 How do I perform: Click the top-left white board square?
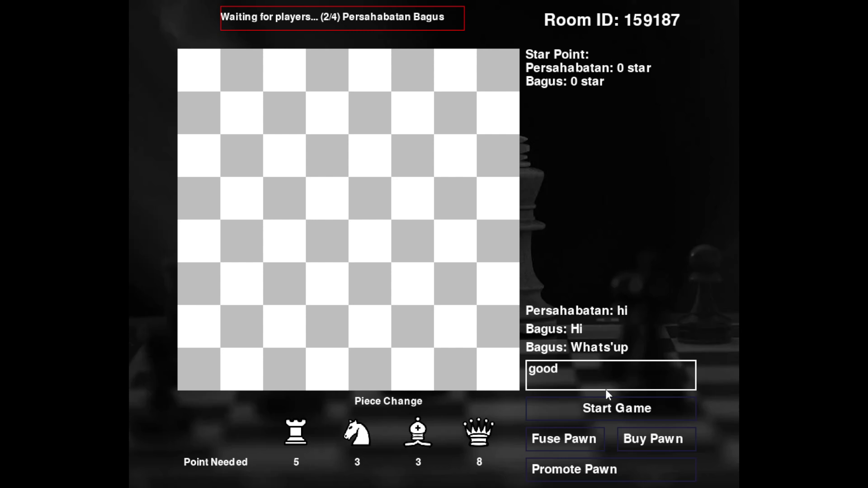(x=199, y=70)
